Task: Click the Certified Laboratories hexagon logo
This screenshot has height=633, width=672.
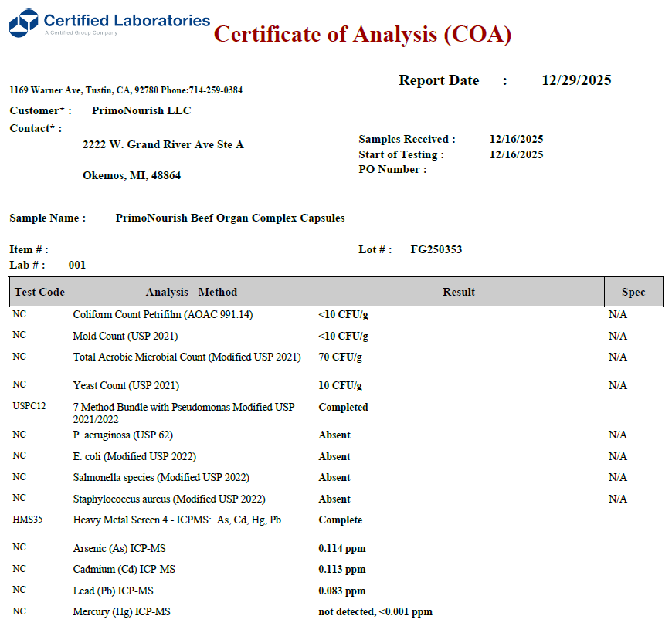Action: point(23,23)
